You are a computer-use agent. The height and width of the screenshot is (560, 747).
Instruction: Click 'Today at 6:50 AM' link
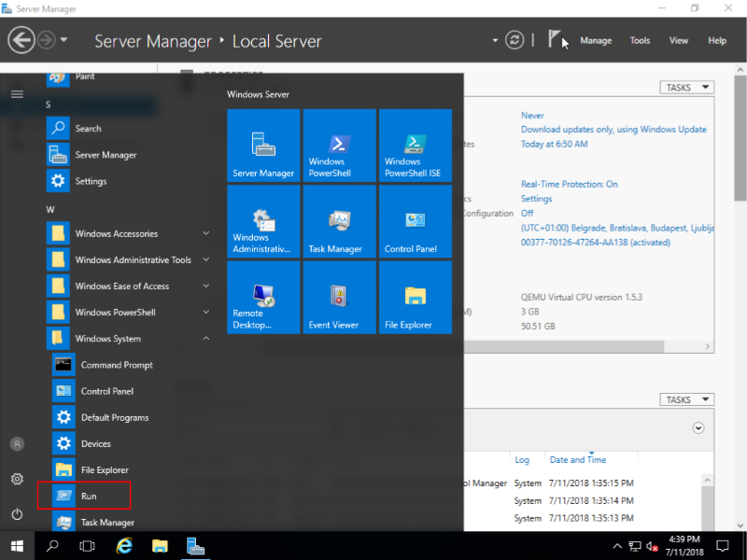[554, 144]
